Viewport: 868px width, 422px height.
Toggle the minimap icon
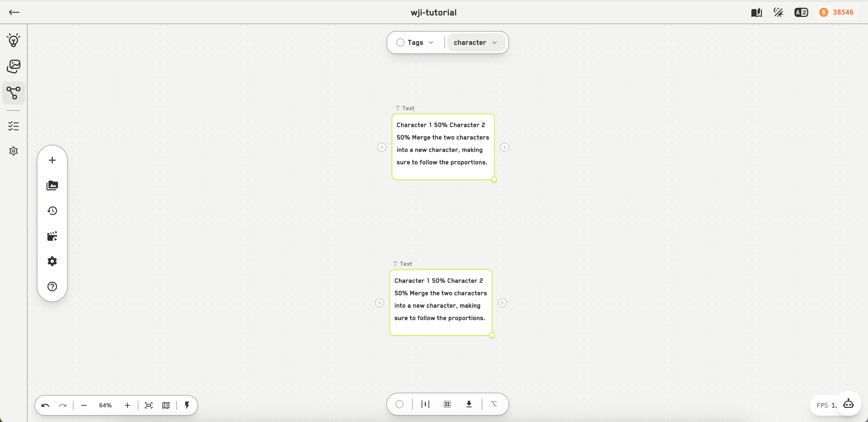pos(166,405)
